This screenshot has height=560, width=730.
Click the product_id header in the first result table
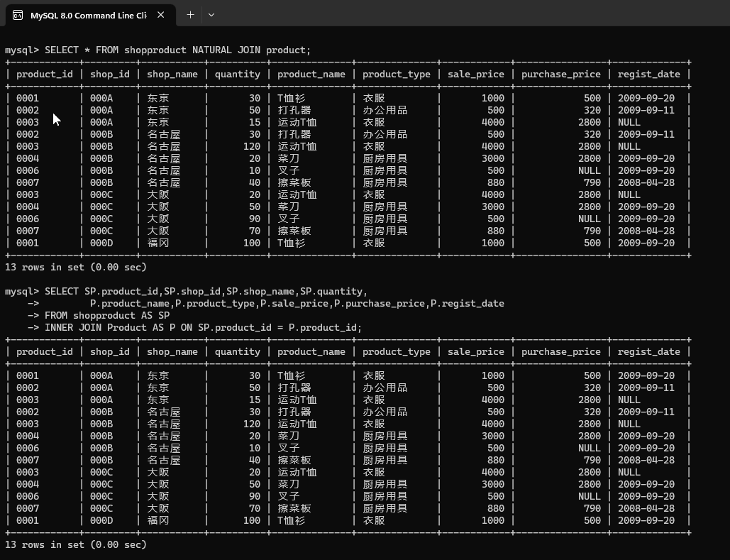coord(45,74)
